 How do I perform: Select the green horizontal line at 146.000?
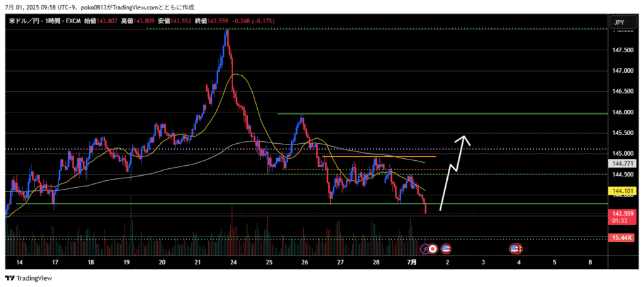coord(440,114)
